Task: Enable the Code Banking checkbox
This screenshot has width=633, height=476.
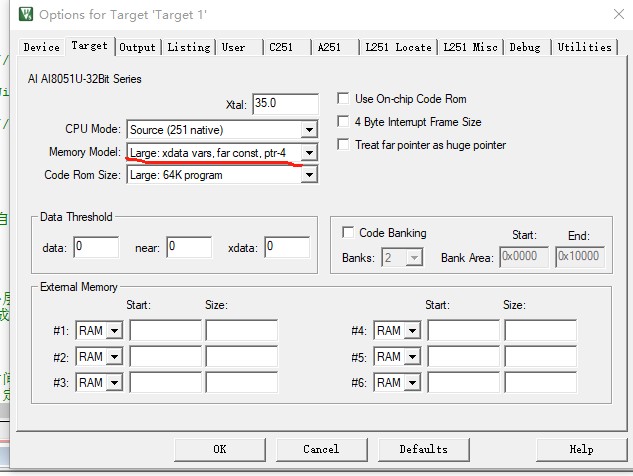Action: (348, 233)
